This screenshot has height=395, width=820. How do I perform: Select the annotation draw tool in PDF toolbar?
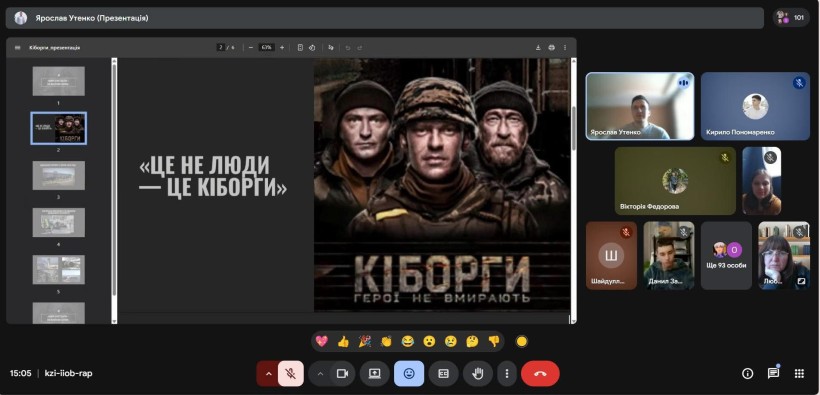point(331,48)
